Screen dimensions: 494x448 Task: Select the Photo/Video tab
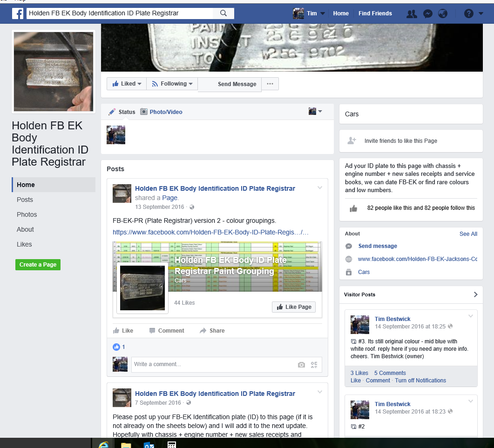point(162,112)
